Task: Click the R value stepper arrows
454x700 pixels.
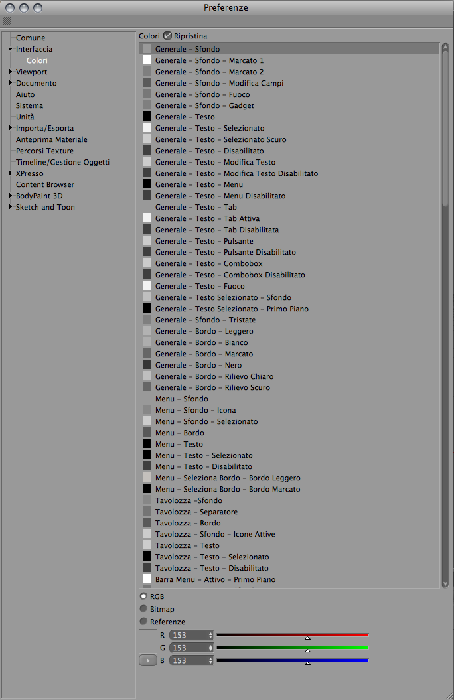Action: [211, 635]
